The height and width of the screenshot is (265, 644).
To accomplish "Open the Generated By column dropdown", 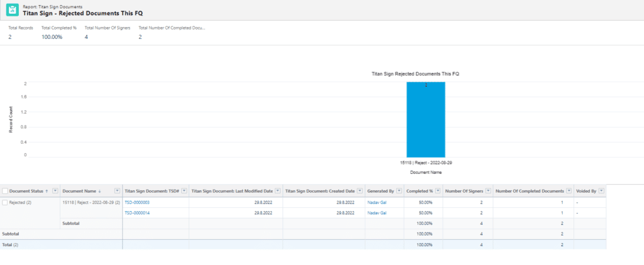I will click(399, 190).
